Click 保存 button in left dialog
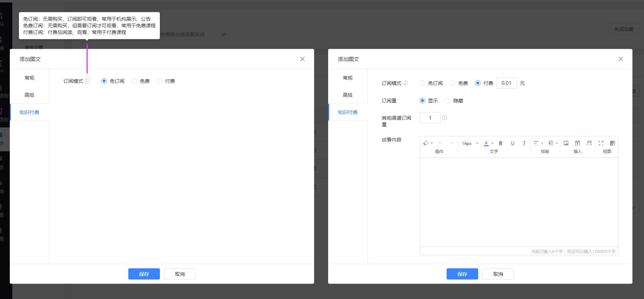The image size is (644, 299). coord(144,274)
